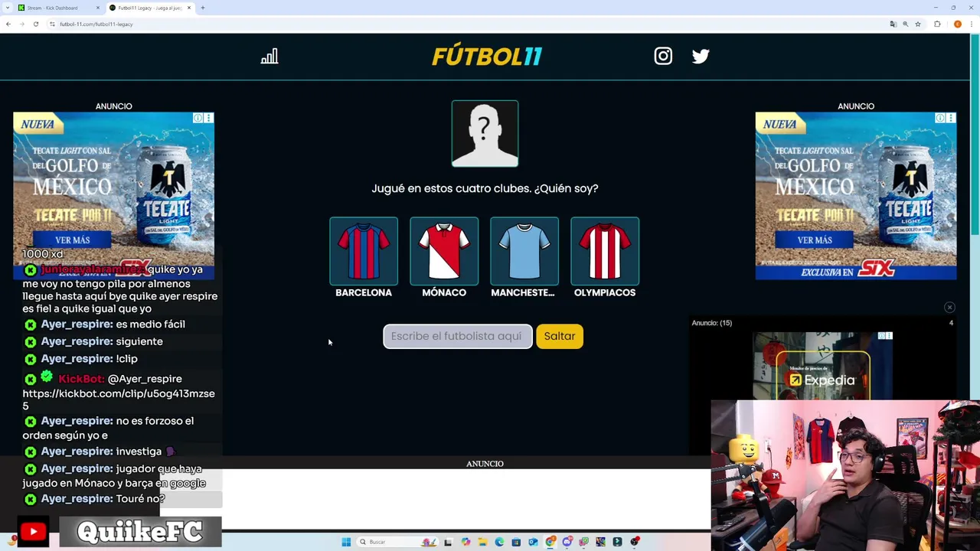Screen dimensions: 980x551
Task: Open ad options icon on right Tecate ad
Action: [951, 118]
